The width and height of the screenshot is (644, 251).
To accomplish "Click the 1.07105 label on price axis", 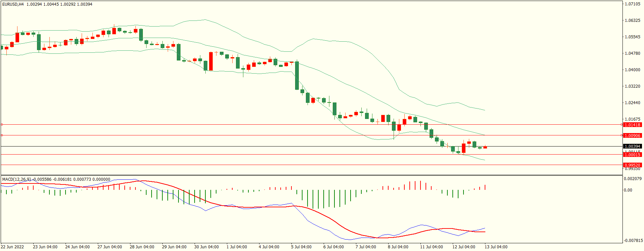I will coord(632,4).
